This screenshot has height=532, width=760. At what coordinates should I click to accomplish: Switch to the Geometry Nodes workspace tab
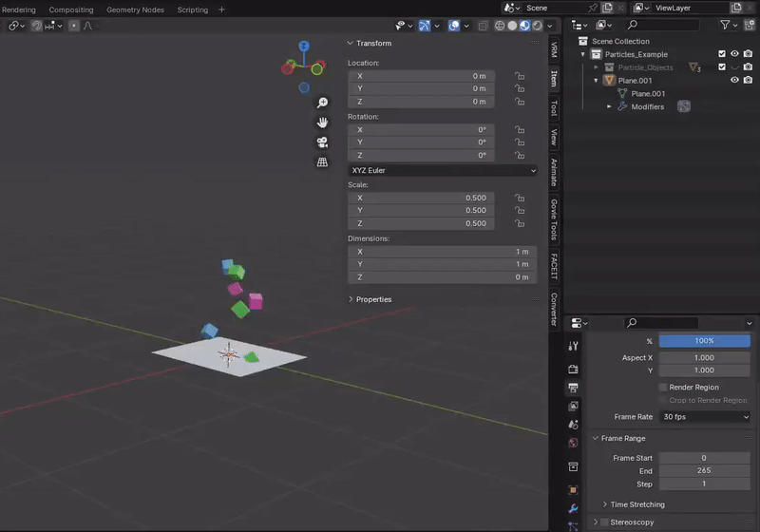(x=135, y=9)
